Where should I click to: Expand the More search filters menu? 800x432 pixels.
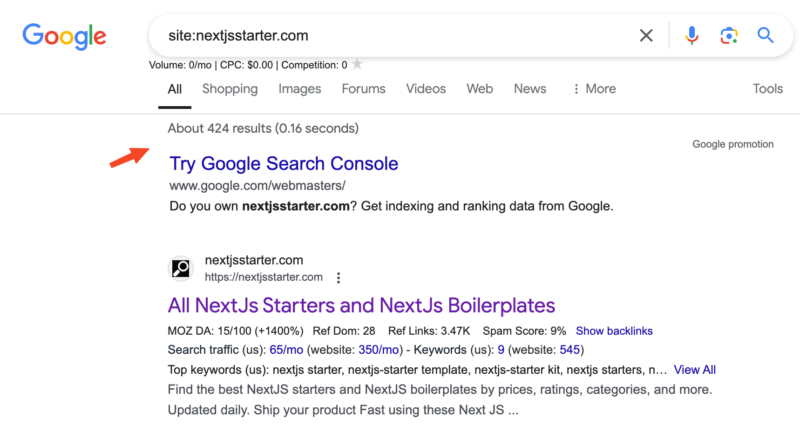pos(593,89)
